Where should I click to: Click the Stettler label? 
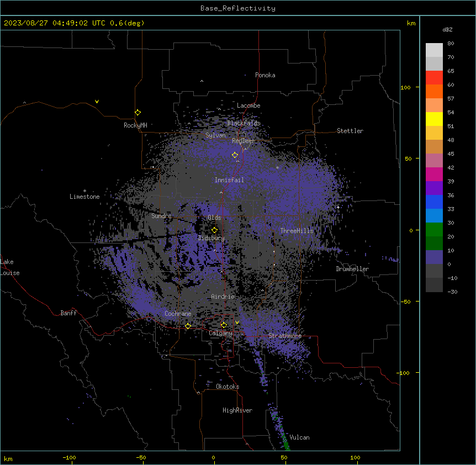350,131
